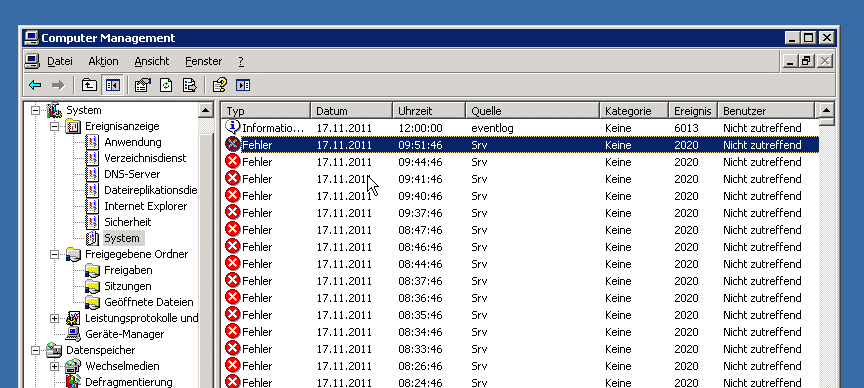
Task: Expand the Leistungsprotokolle node
Action: click(x=54, y=318)
